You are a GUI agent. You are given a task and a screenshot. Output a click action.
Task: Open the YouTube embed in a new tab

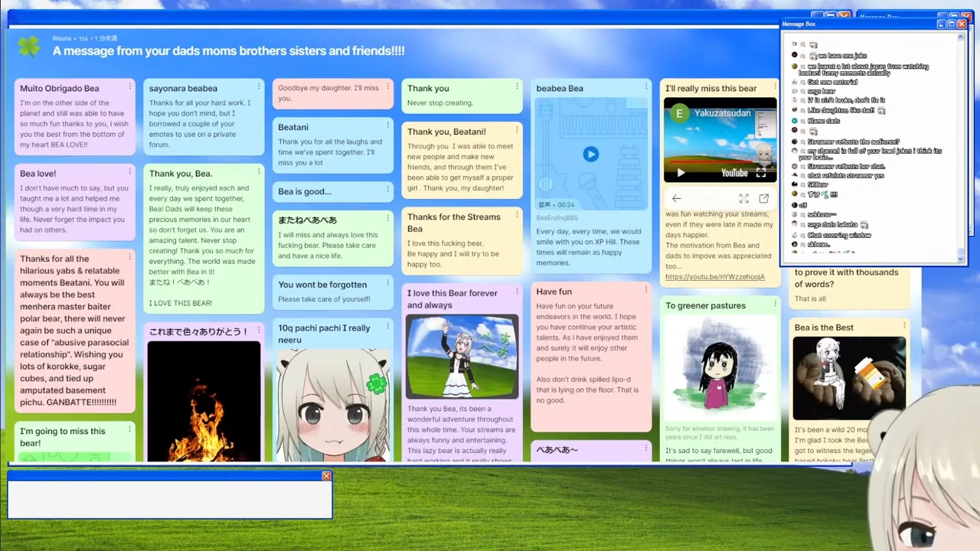click(763, 199)
